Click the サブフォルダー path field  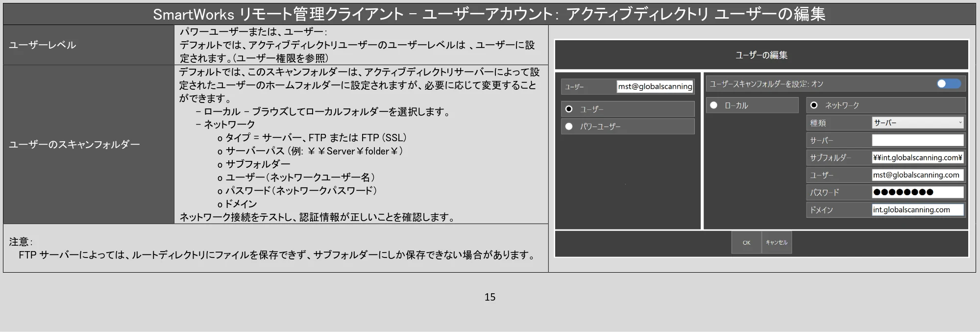coord(918,157)
